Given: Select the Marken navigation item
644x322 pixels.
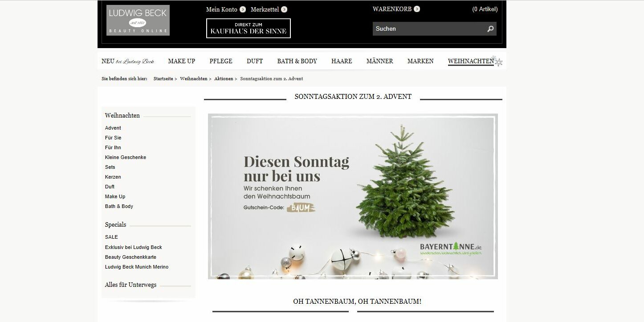Looking at the screenshot, I should (x=420, y=61).
